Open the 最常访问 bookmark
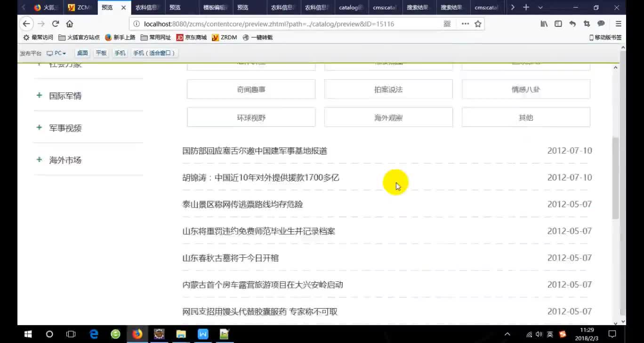The image size is (644, 343). coord(38,37)
